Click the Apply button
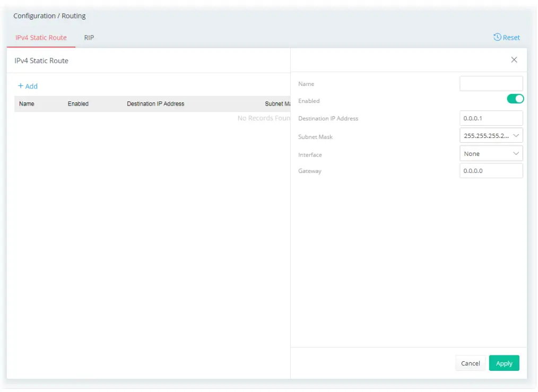The width and height of the screenshot is (538, 392). point(504,363)
